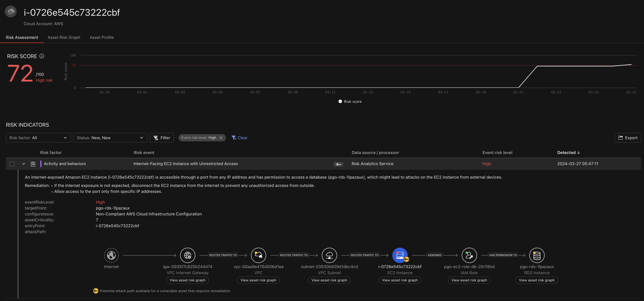Click the Internet-Facing EC2 Instance risk event title
The height and width of the screenshot is (301, 644).
click(186, 164)
